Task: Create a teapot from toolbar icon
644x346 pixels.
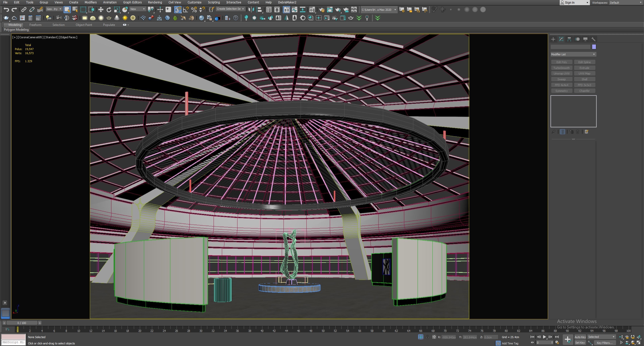Action: click(6, 18)
